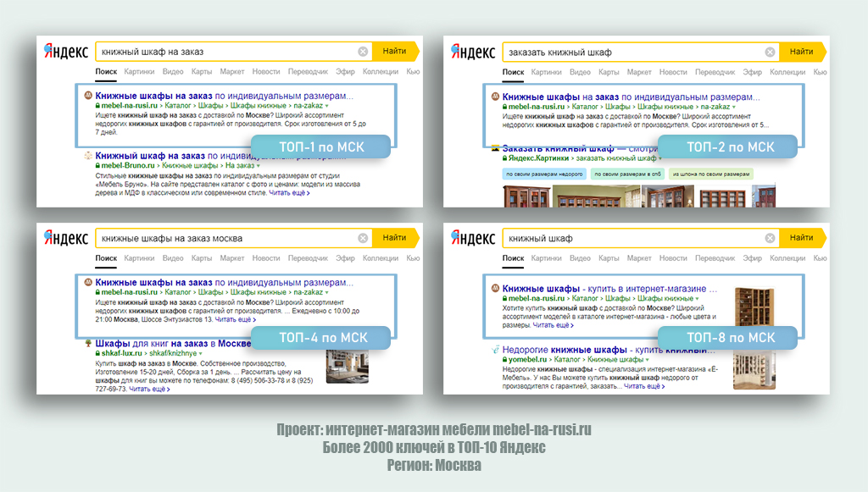The width and height of the screenshot is (868, 492).
Task: Open the 'Шкафы для книг на заказ в Москве' result
Action: [173, 343]
